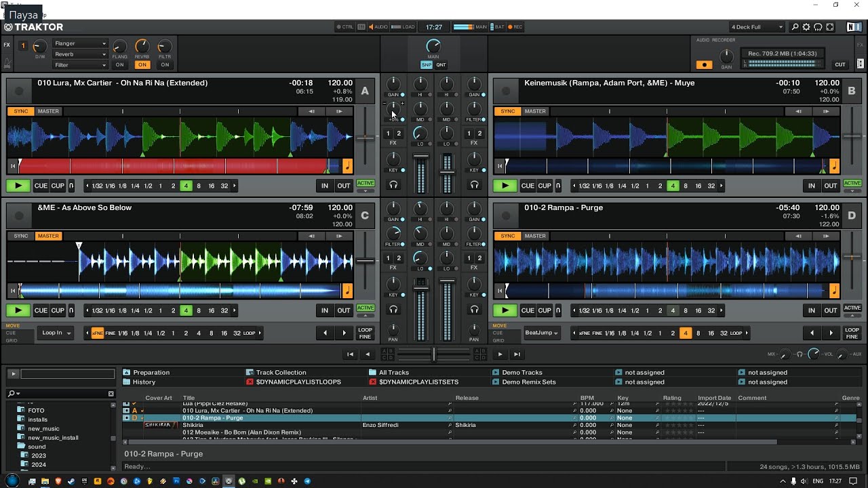
Task: Click the browser preview player play icon
Action: pyautogui.click(x=13, y=373)
